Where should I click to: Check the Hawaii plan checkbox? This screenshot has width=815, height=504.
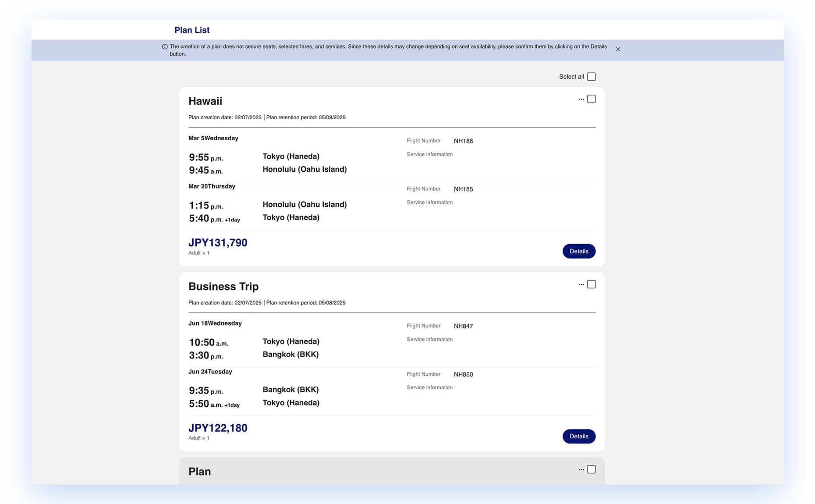(591, 99)
